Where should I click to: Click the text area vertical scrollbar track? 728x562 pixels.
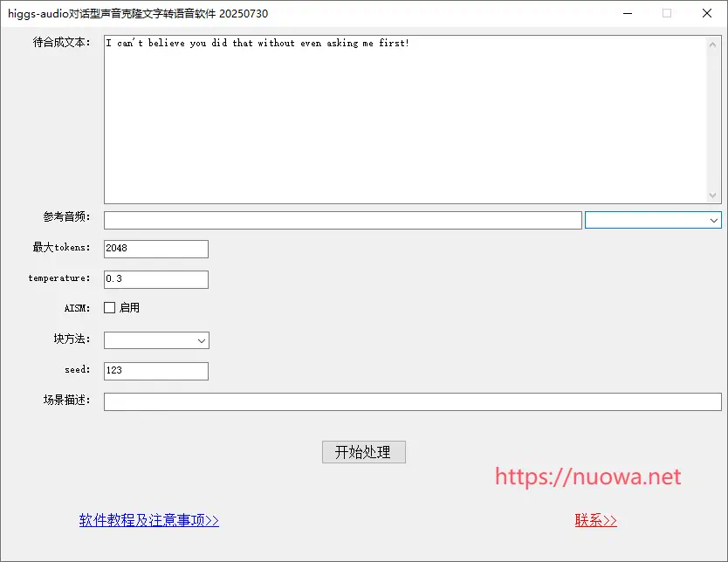click(713, 120)
